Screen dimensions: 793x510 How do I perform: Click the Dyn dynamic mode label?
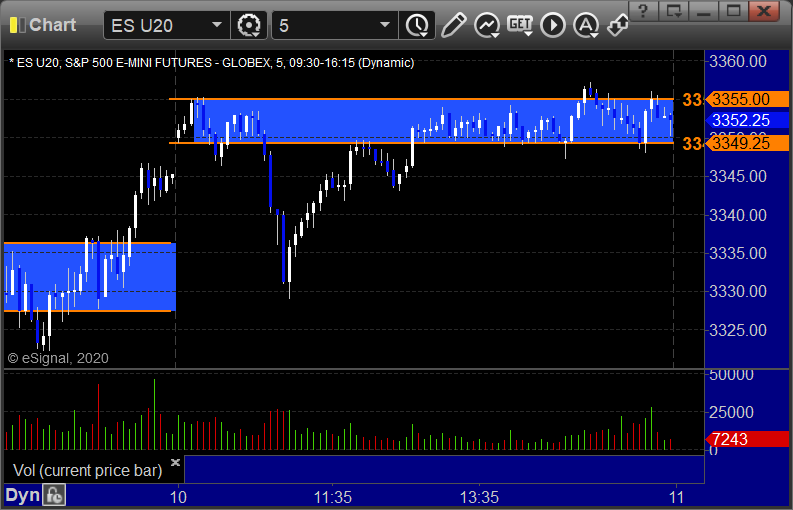(22, 495)
